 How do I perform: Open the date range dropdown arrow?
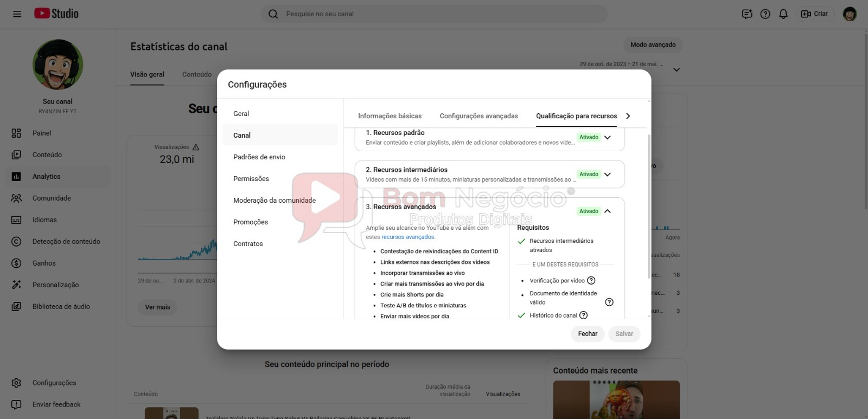point(676,70)
